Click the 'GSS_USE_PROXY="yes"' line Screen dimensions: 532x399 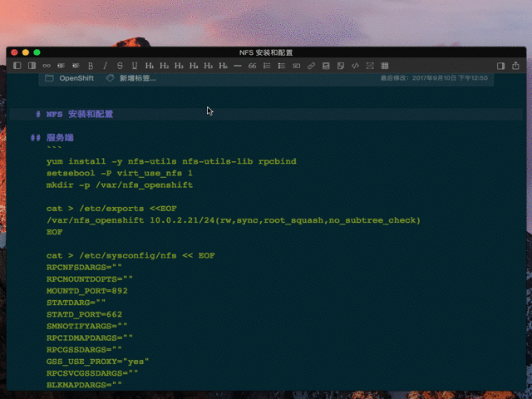coord(98,362)
